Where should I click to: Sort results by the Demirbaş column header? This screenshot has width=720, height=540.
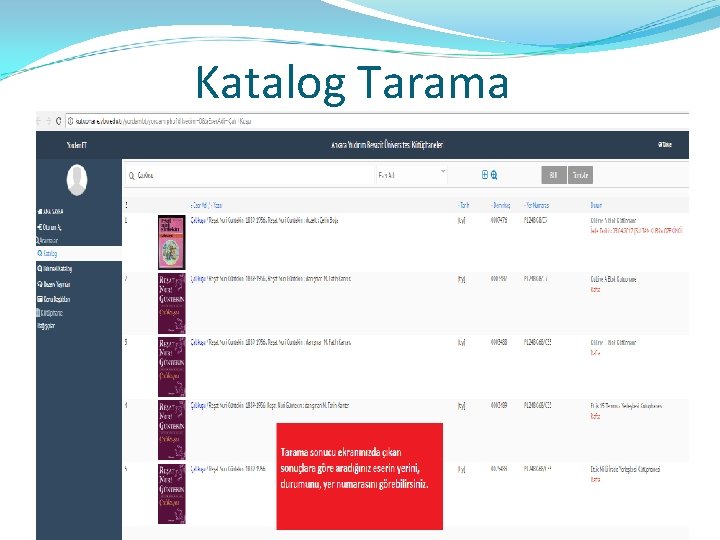500,205
